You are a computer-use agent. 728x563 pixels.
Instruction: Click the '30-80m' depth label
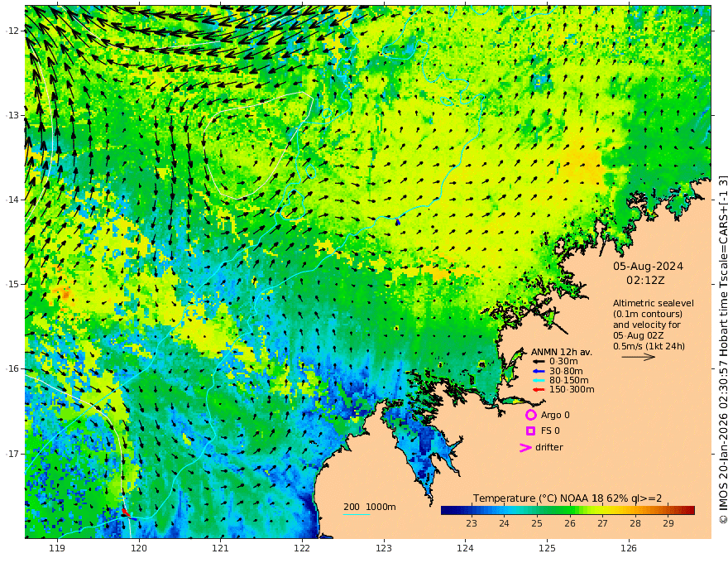pyautogui.click(x=566, y=371)
